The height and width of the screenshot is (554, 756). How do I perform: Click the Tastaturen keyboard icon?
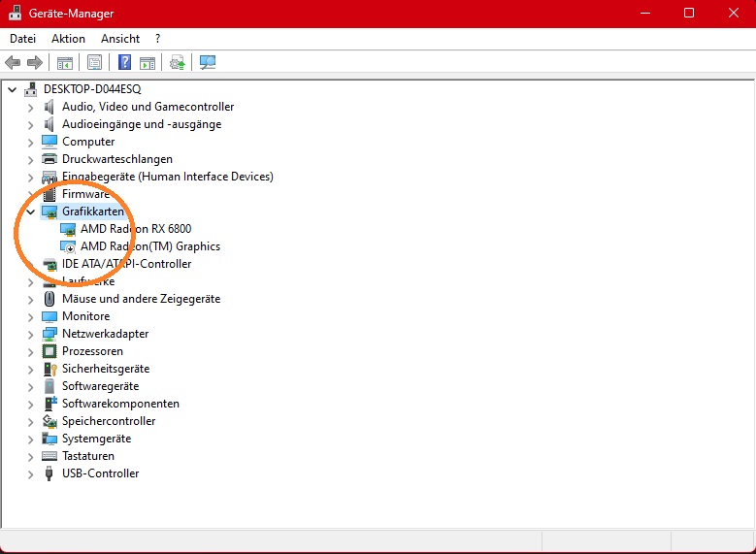click(49, 456)
